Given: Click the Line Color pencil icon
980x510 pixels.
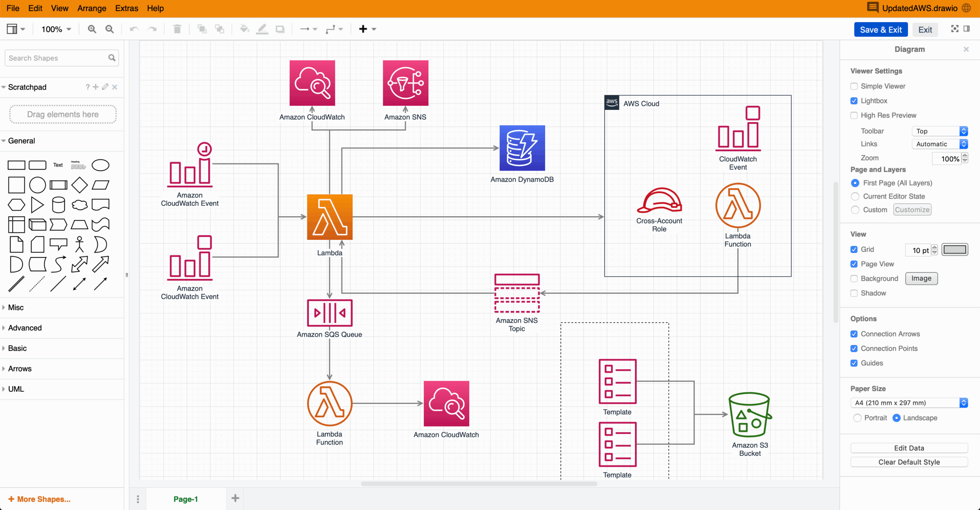Looking at the screenshot, I should (262, 29).
